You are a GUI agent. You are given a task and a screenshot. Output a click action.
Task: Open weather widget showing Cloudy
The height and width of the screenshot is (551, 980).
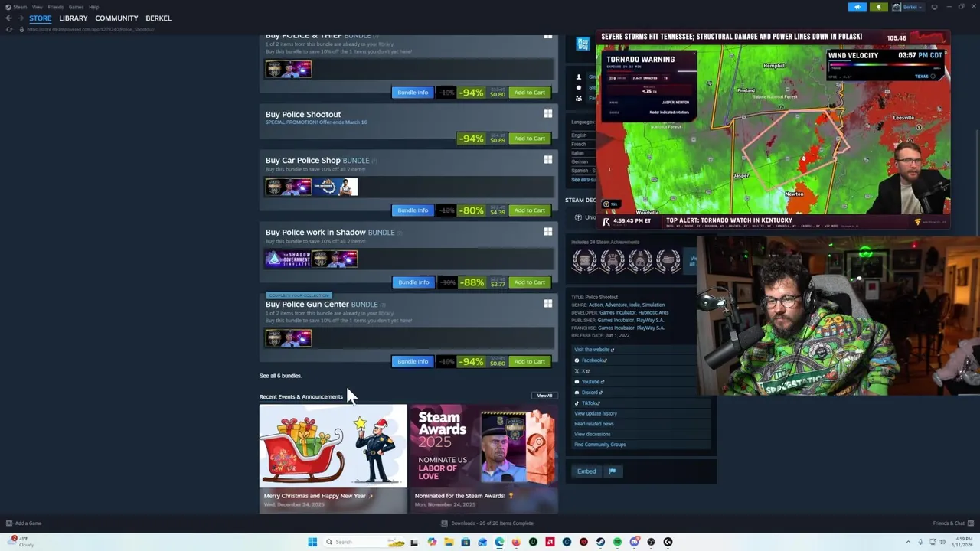[x=21, y=542]
